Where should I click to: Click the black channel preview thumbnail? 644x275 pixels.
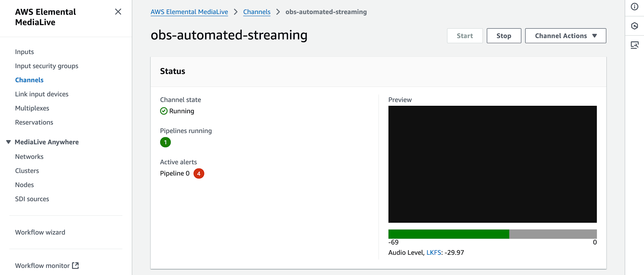coord(492,164)
